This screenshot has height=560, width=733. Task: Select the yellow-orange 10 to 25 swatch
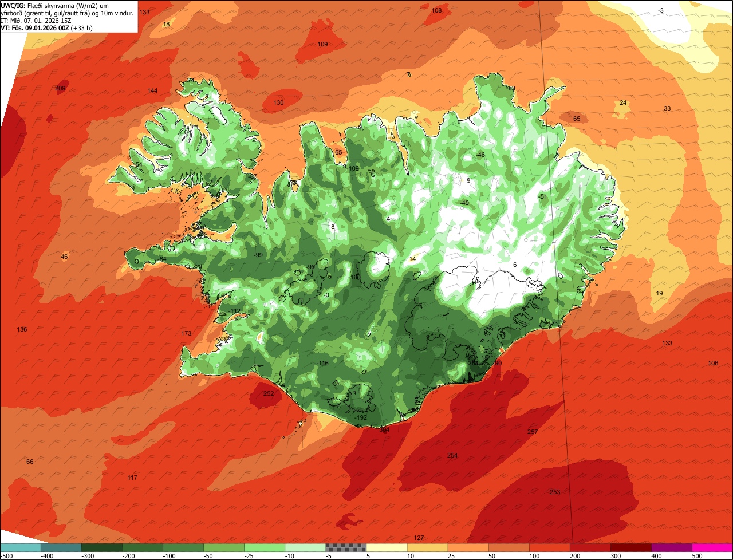[x=427, y=547]
